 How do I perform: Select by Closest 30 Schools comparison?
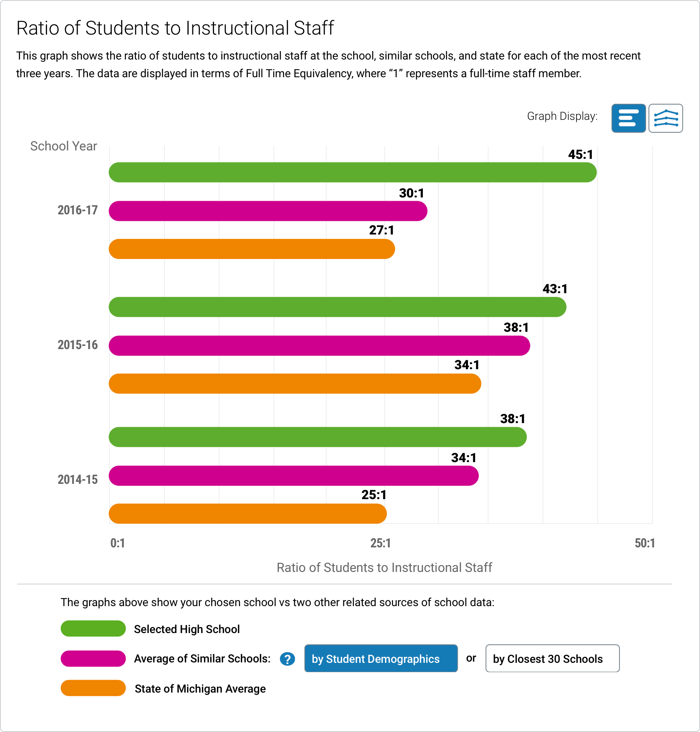click(x=552, y=658)
